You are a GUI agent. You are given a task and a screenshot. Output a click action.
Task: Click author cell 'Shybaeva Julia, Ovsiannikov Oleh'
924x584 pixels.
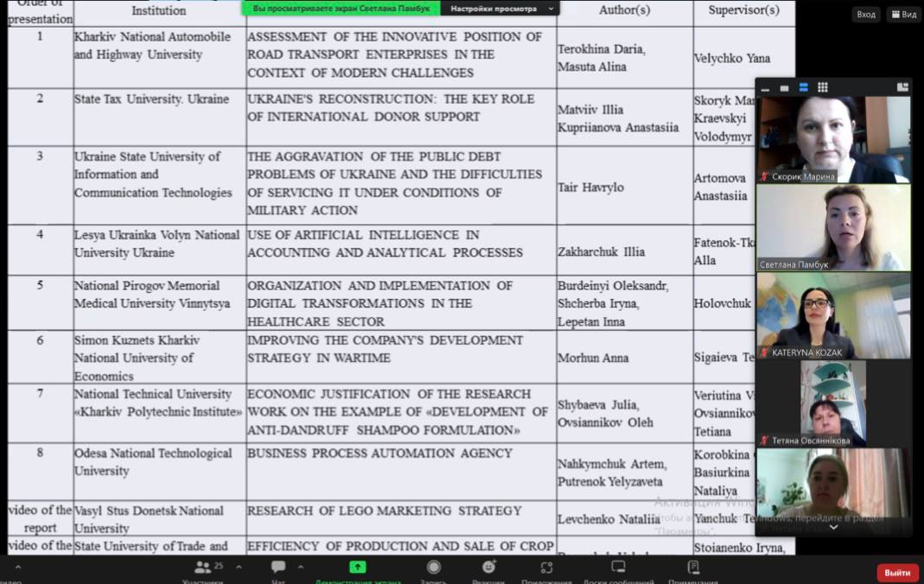(625, 413)
